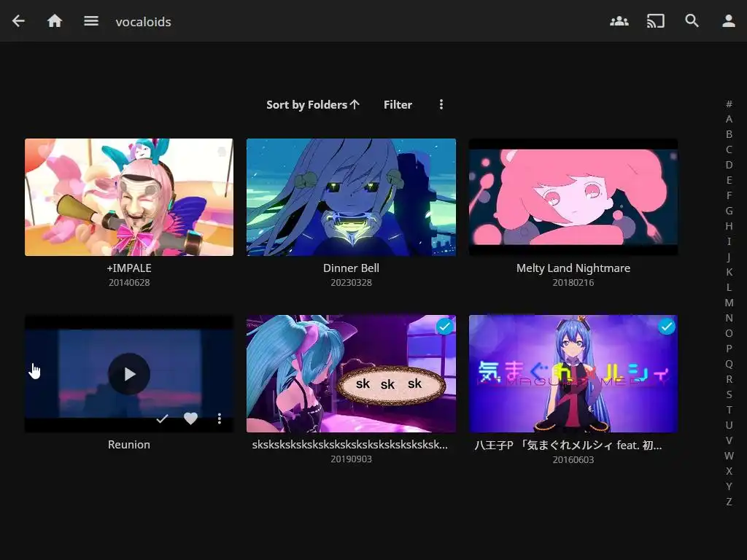Image resolution: width=747 pixels, height=560 pixels.
Task: Open the SyncPlay group icon
Action: (619, 21)
